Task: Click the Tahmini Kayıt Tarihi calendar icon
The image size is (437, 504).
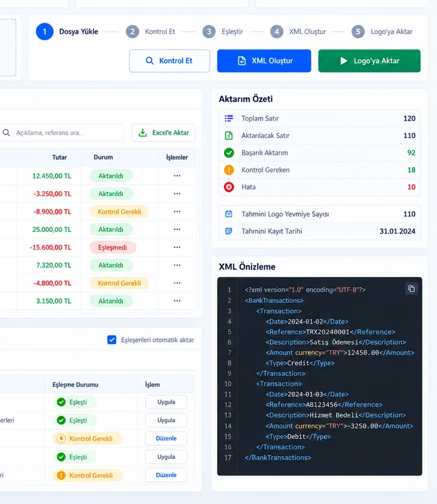Action: [229, 231]
